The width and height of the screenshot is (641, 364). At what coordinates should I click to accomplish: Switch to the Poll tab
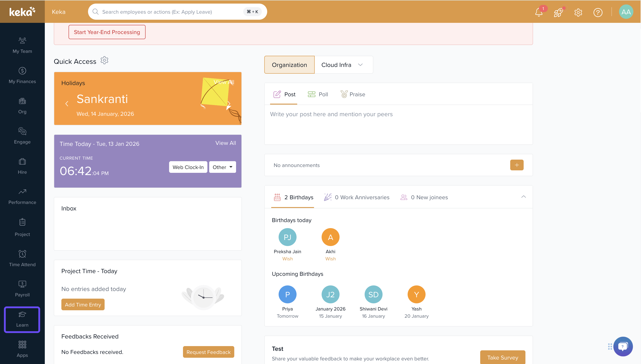[318, 94]
